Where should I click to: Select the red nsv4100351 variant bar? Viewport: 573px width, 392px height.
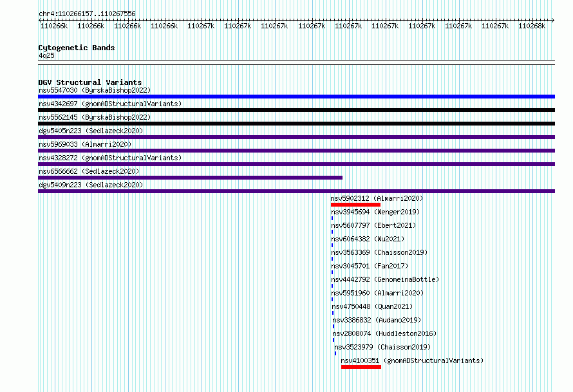click(361, 367)
